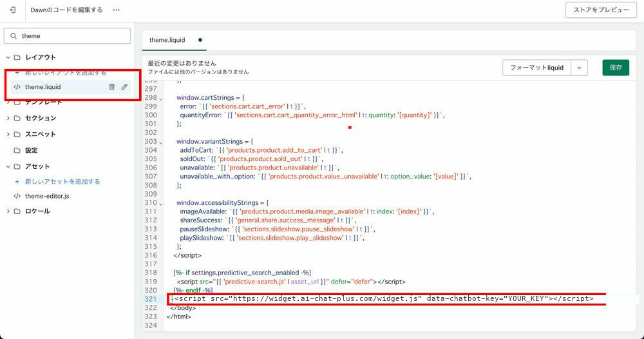
Task: Open the three-dots more actions menu
Action: click(117, 10)
